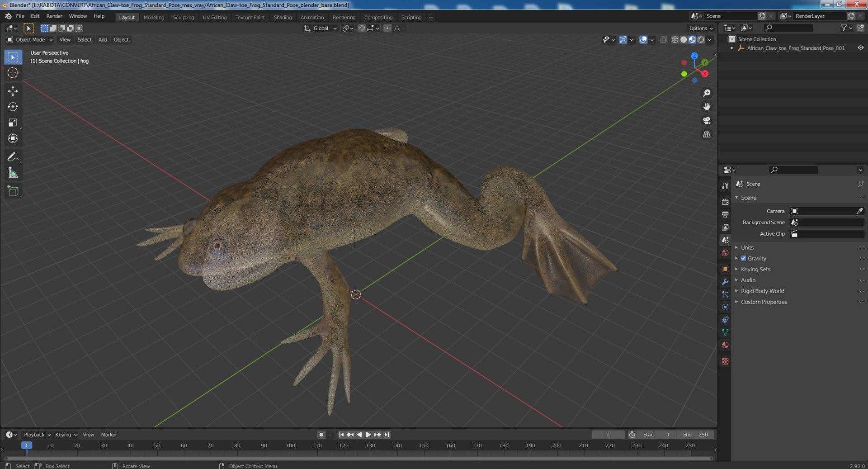Select the Annotate tool
This screenshot has height=469, width=868.
coord(13,157)
